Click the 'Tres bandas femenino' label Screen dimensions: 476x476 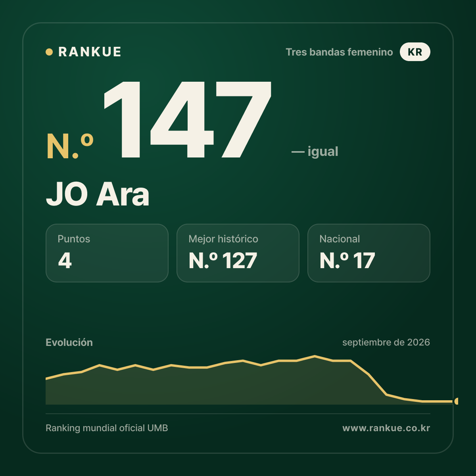pyautogui.click(x=339, y=52)
